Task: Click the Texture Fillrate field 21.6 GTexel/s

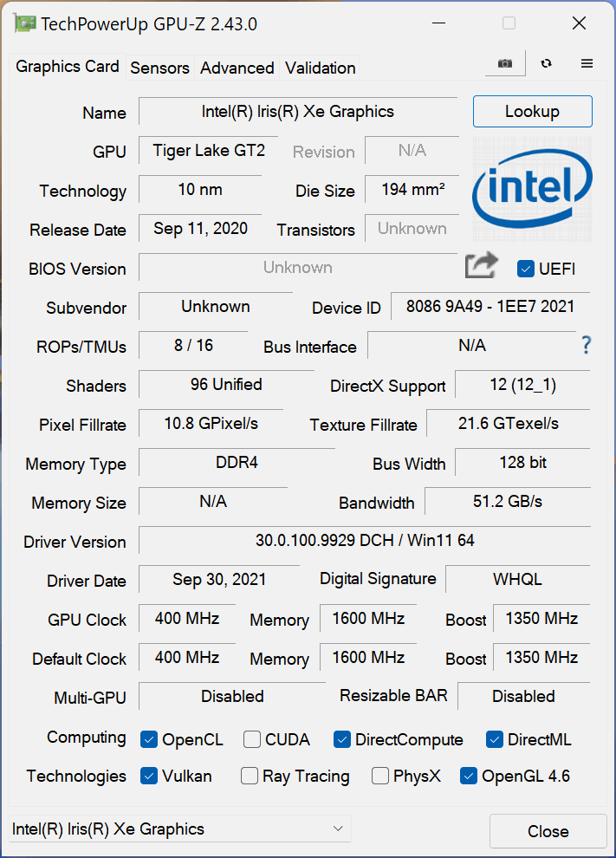Action: 509,423
